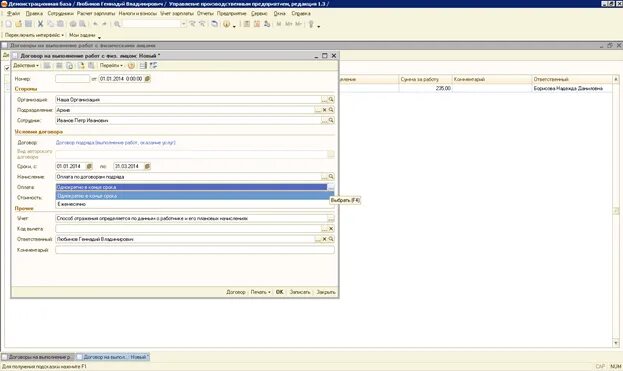623x371 pixels.
Task: Click the Cut scissors icon
Action: click(x=40, y=24)
